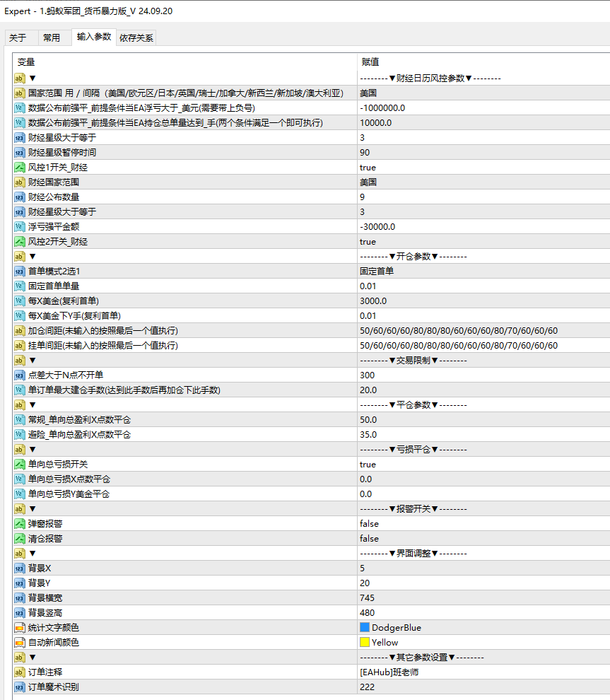Click the ▼ row for 亏损平仓 section
Screen dimensions: 610x700
pos(312,450)
